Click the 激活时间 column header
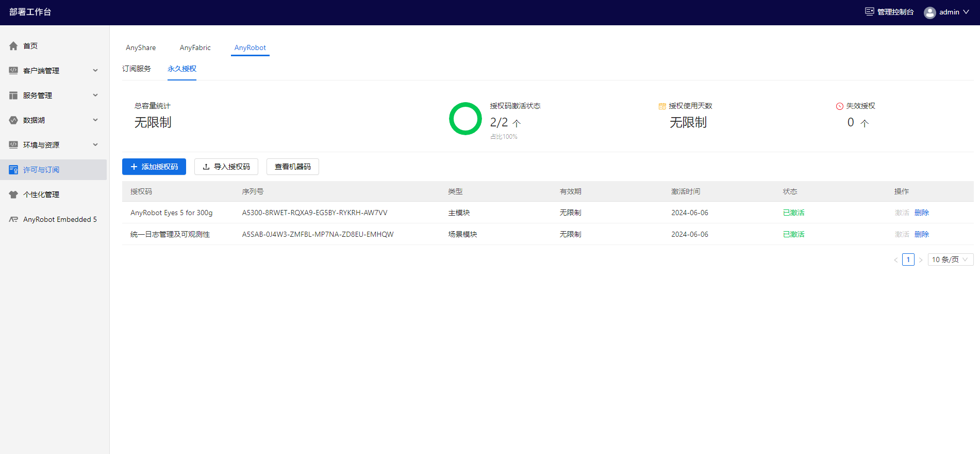Image resolution: width=980 pixels, height=454 pixels. pyautogui.click(x=686, y=191)
